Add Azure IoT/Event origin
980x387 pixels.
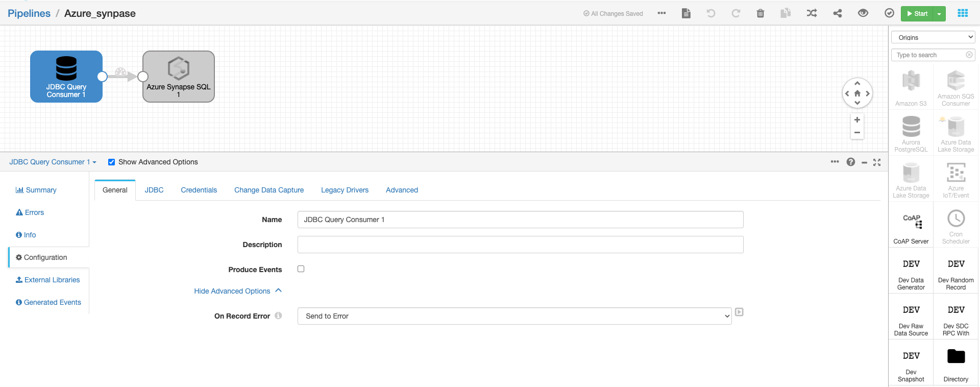[956, 179]
